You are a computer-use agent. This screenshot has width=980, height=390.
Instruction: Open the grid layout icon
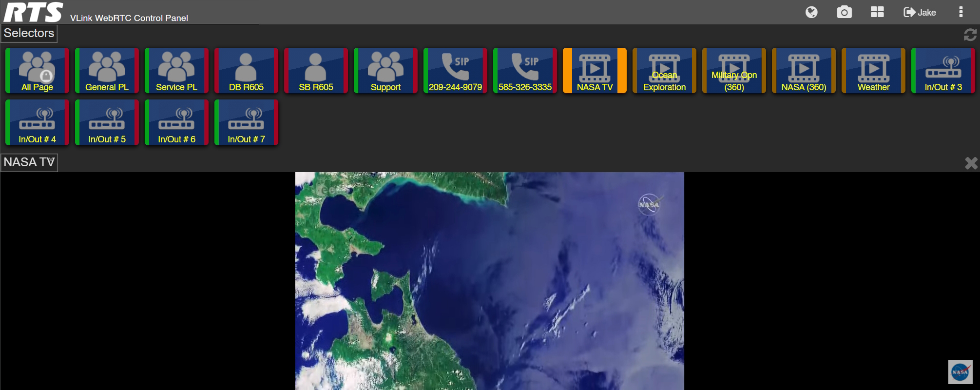(x=877, y=12)
